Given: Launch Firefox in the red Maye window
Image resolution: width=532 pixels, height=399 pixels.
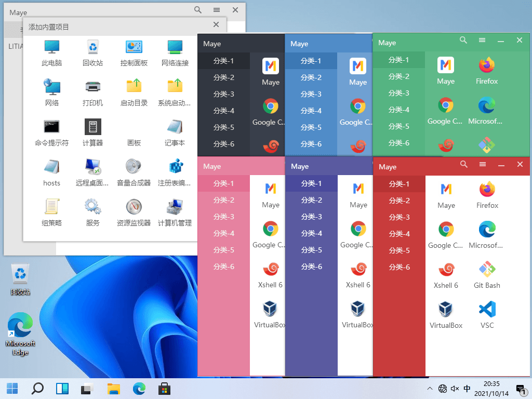Looking at the screenshot, I should pos(487,195).
